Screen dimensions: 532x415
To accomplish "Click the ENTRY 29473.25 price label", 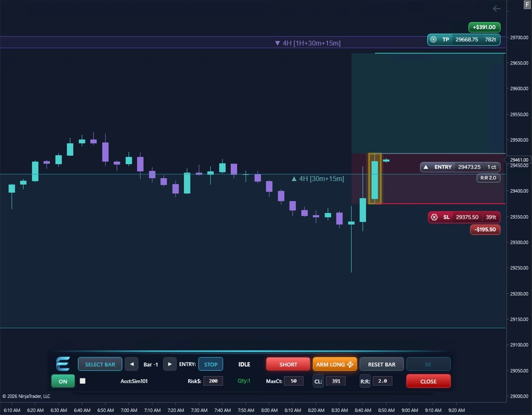I will pyautogui.click(x=460, y=167).
